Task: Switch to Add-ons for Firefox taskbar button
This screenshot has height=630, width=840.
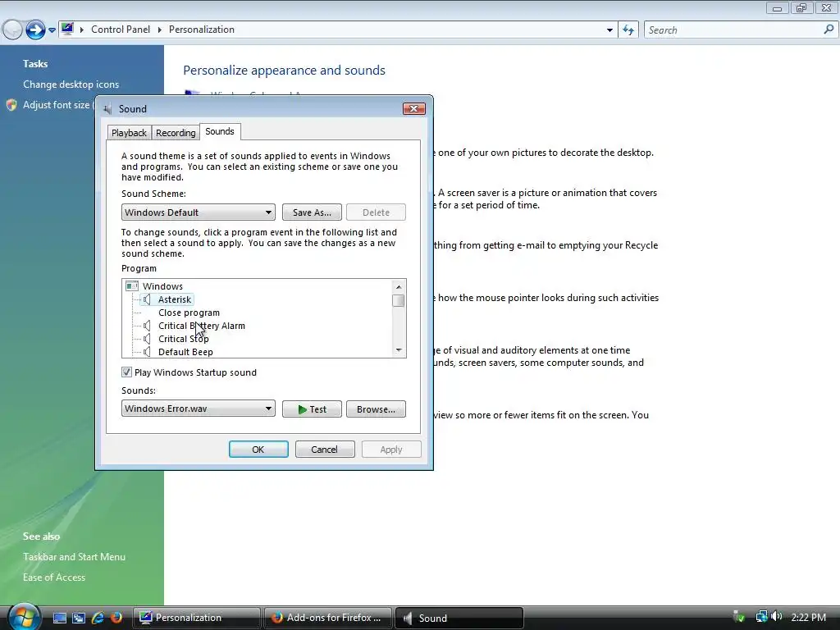Action: pos(327,618)
